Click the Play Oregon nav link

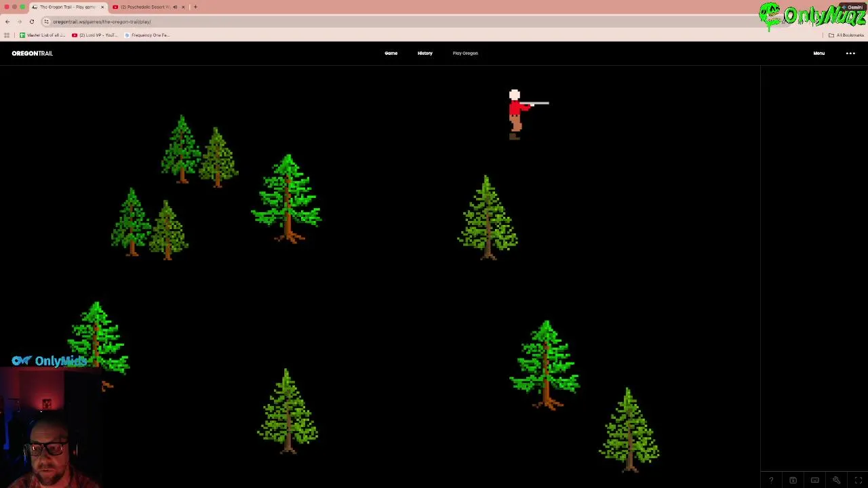pos(465,53)
